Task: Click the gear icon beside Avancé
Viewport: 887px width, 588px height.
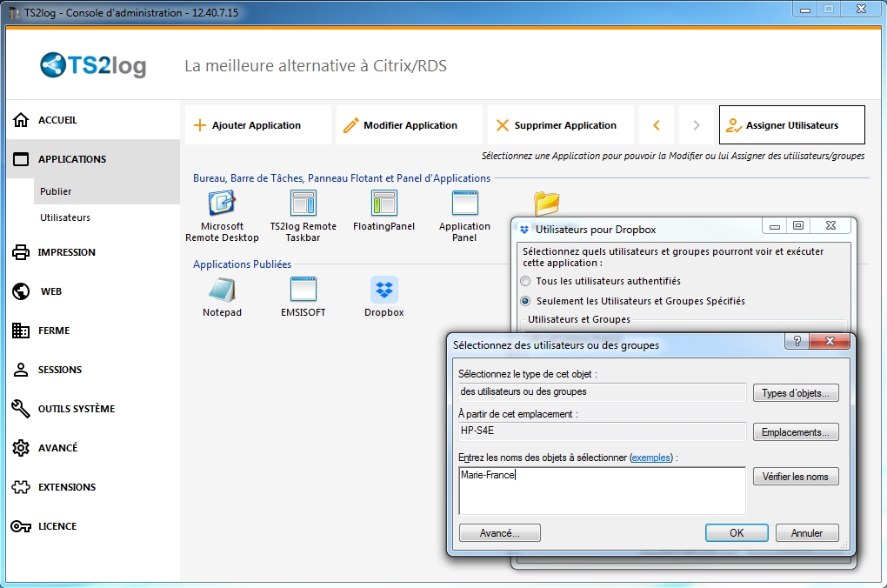Action: click(21, 448)
